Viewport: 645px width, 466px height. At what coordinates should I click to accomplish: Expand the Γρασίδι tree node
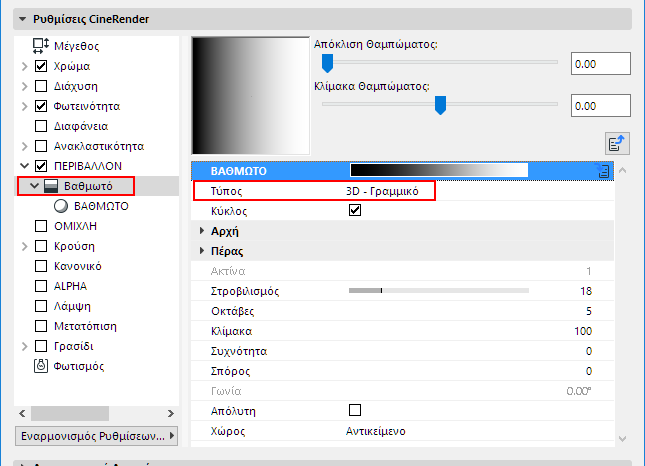coord(25,346)
